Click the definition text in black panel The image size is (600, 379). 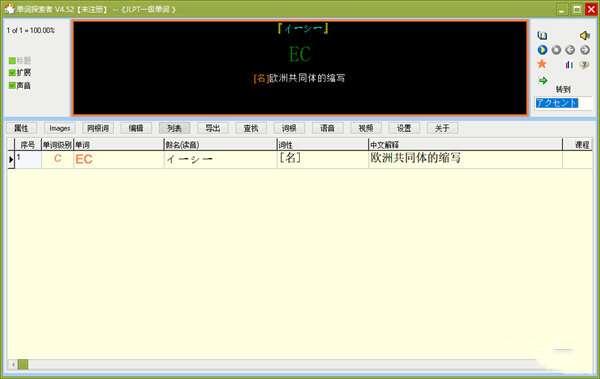[x=299, y=78]
